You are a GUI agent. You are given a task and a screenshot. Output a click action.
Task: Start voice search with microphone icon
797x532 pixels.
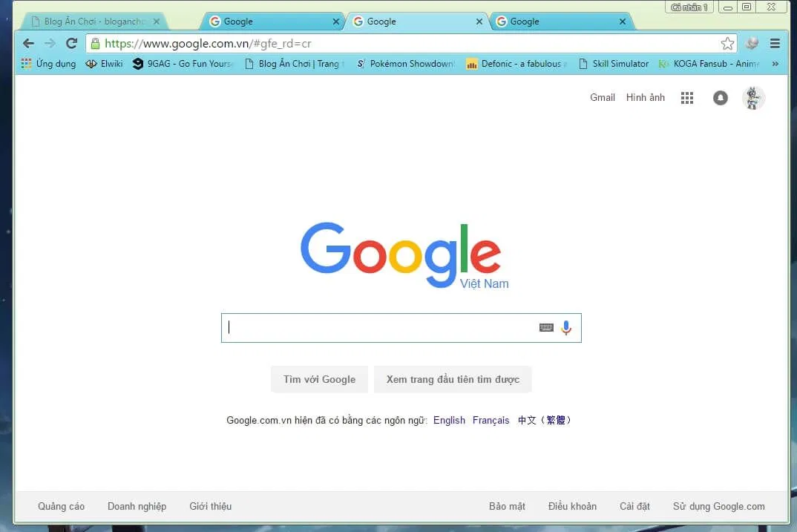click(x=566, y=328)
